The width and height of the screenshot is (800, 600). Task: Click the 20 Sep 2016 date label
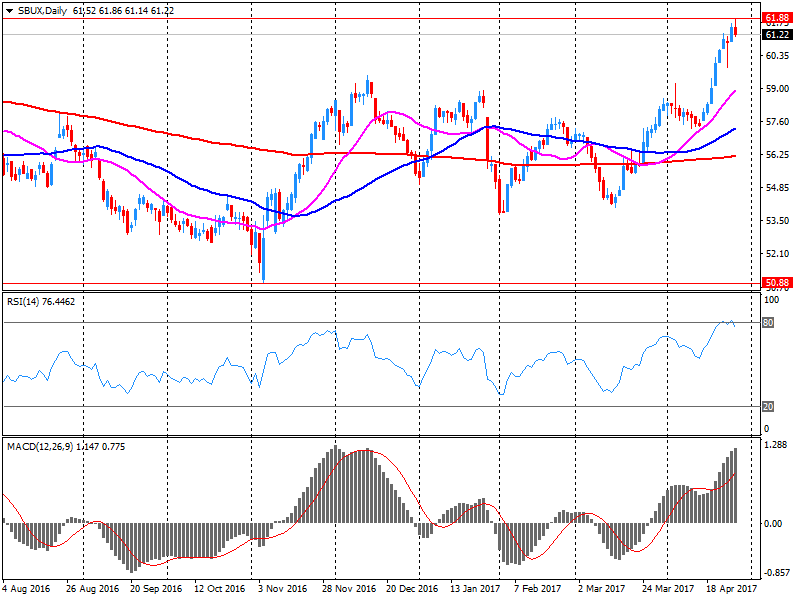(156, 589)
